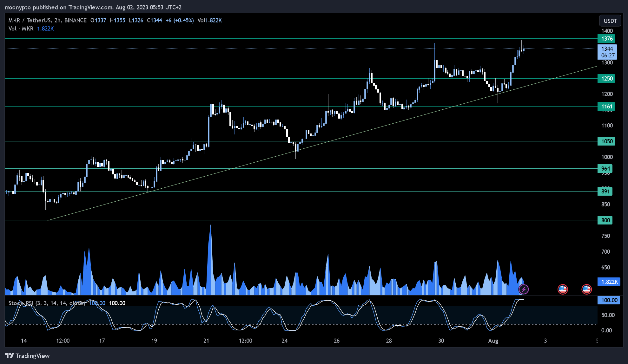Click the 100.00 Stoch RSI axis label
The width and height of the screenshot is (628, 364).
(x=609, y=300)
